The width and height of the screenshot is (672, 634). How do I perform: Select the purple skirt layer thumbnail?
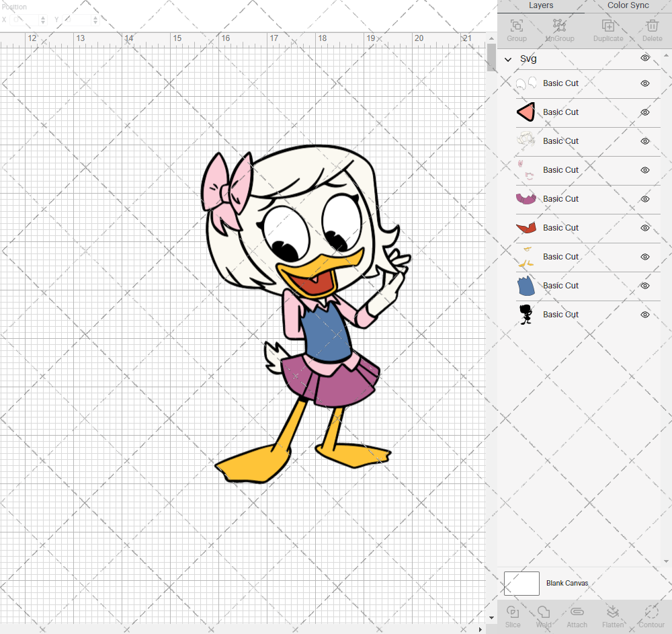tap(526, 199)
